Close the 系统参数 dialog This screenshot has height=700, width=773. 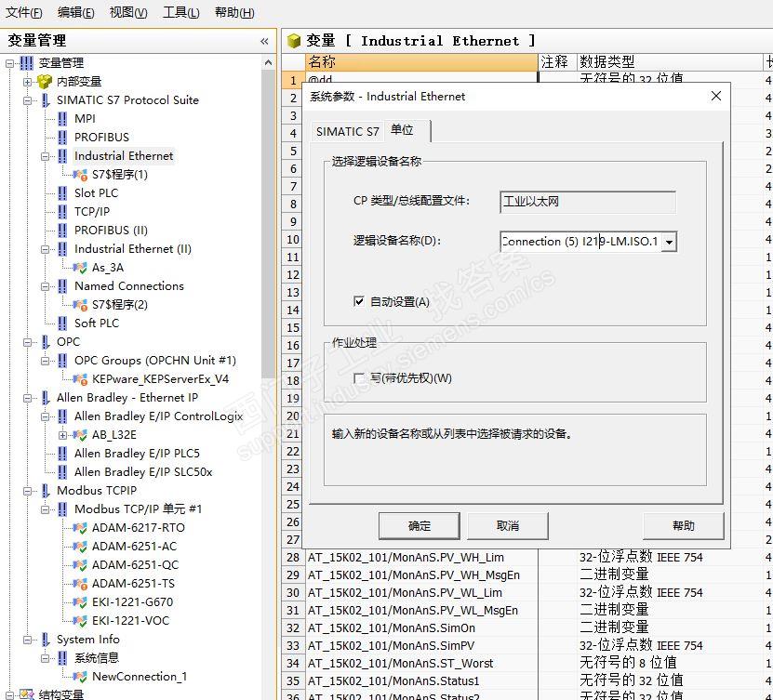coord(716,96)
